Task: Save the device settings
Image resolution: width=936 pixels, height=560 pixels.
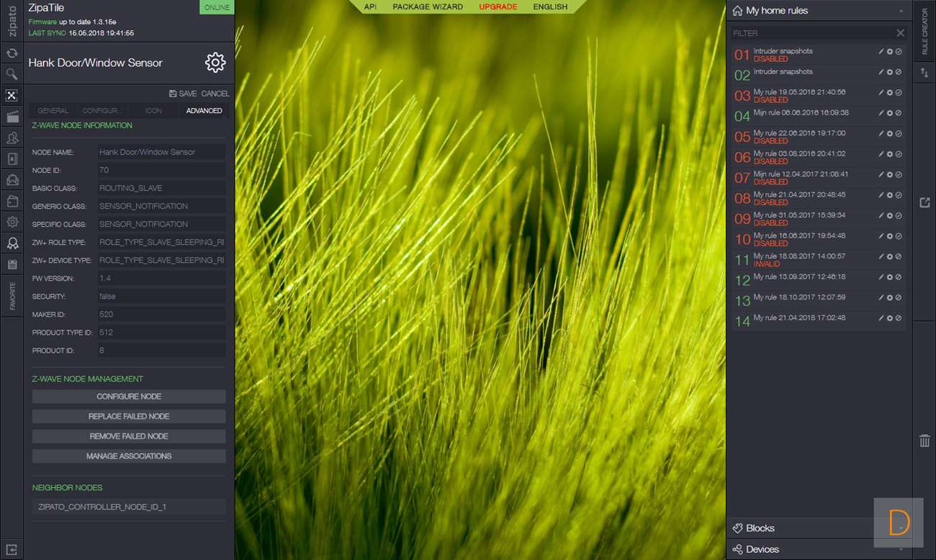Action: coord(183,94)
